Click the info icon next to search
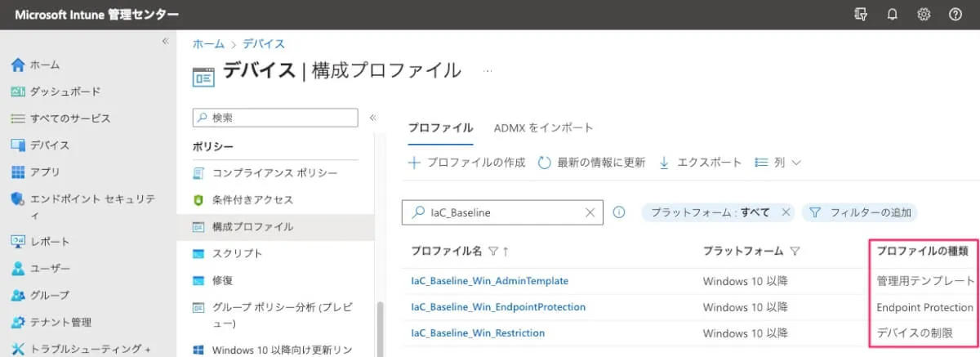 pos(619,212)
